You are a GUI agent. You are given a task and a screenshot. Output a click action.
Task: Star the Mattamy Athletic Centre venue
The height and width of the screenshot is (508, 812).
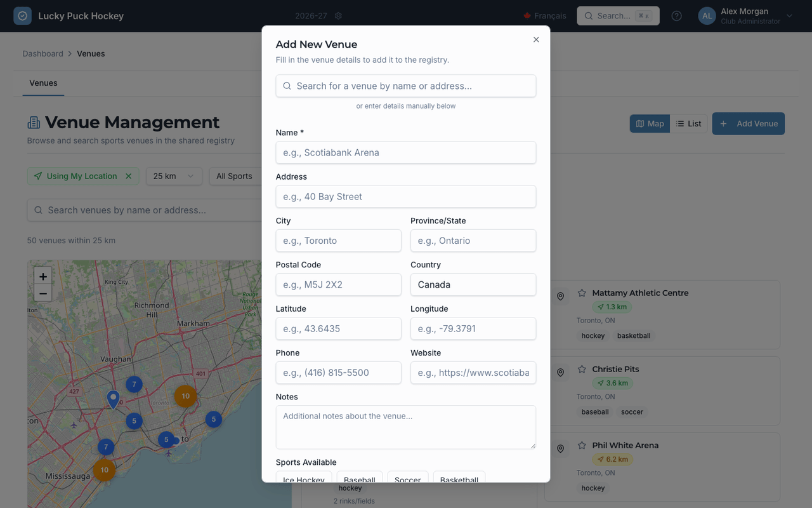pos(582,293)
